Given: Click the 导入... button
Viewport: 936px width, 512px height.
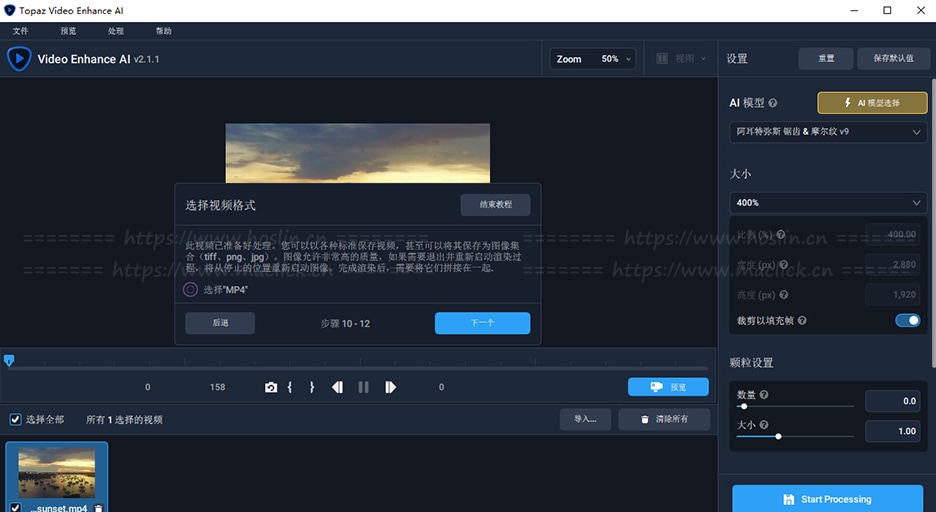Looking at the screenshot, I should click(x=585, y=419).
